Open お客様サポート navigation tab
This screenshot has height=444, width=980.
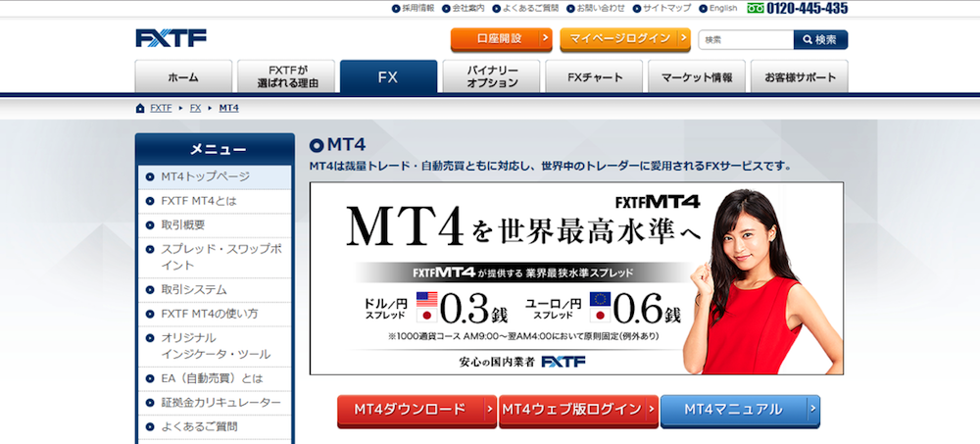(800, 76)
